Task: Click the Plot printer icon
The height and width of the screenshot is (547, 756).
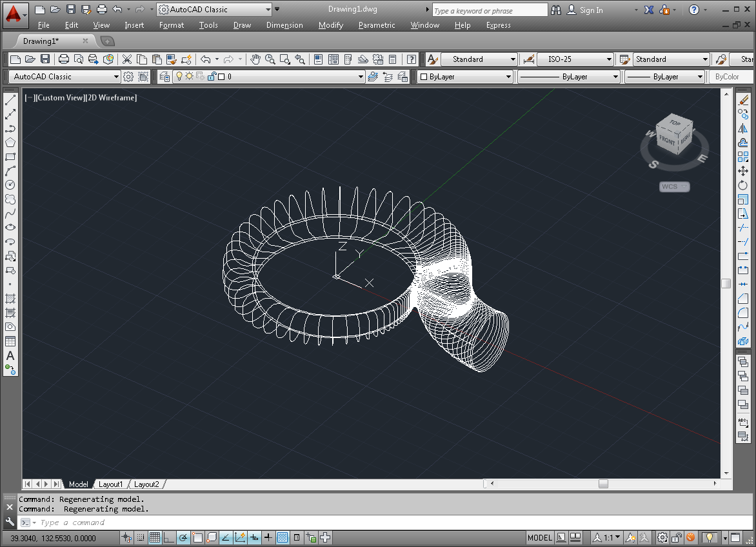Action: (x=64, y=59)
